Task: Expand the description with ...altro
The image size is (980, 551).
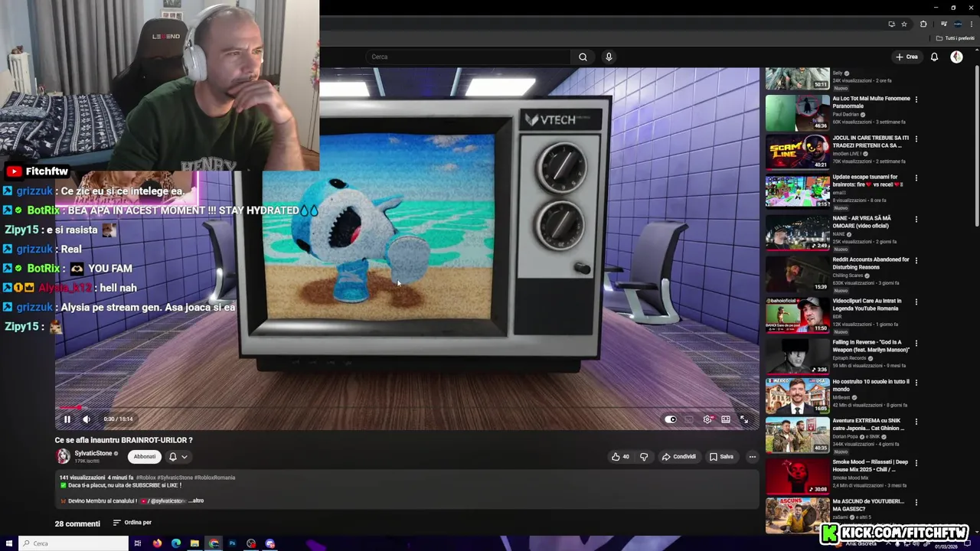Action: [x=197, y=500]
